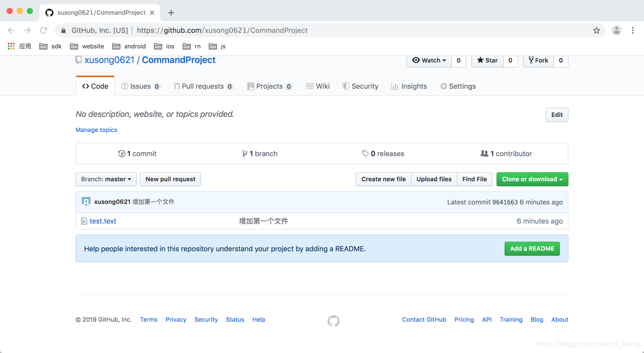Click the Upload files button
This screenshot has height=353, width=644.
coord(434,179)
